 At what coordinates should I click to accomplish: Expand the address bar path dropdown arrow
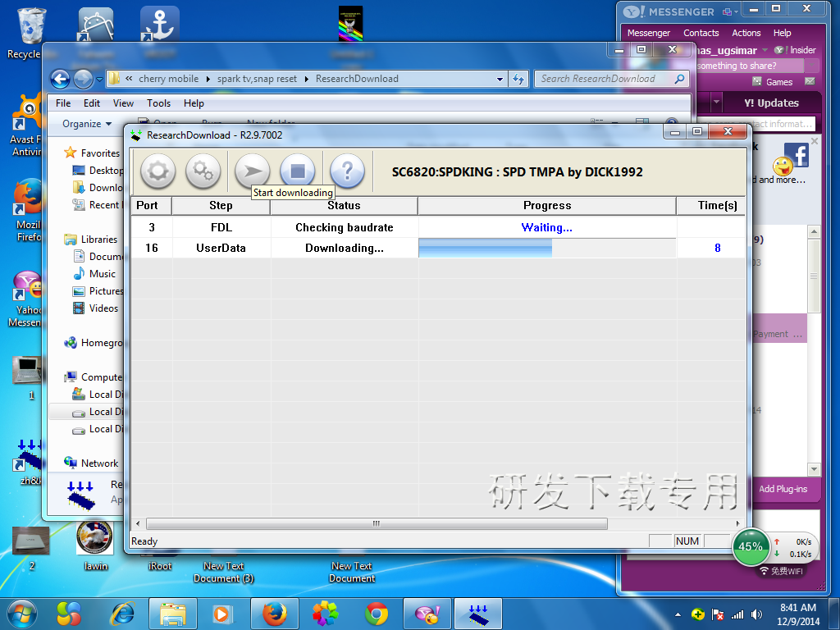pos(500,80)
